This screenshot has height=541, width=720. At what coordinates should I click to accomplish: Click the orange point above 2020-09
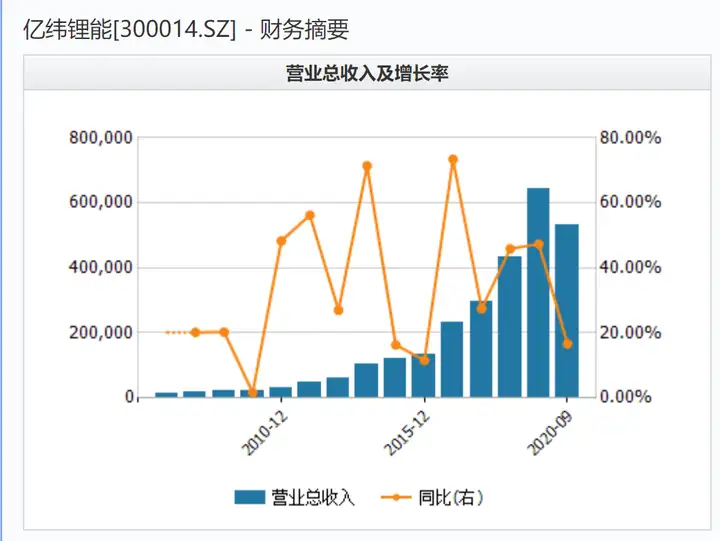pyautogui.click(x=568, y=344)
